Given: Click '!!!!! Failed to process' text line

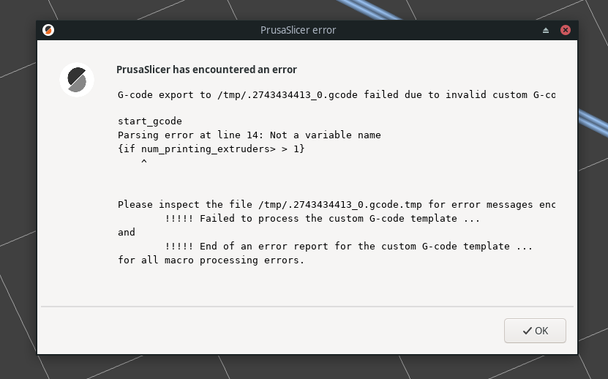Looking at the screenshot, I should (323, 218).
